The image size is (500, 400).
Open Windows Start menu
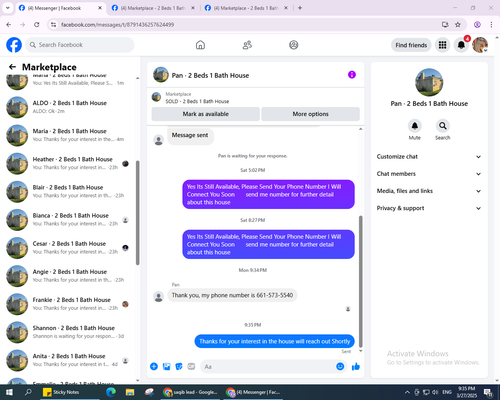[x=9, y=392]
